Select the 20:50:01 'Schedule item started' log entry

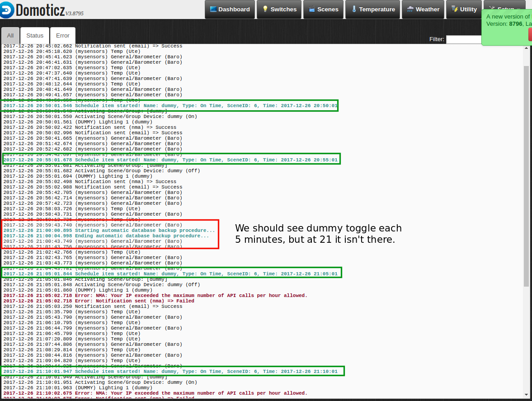170,106
